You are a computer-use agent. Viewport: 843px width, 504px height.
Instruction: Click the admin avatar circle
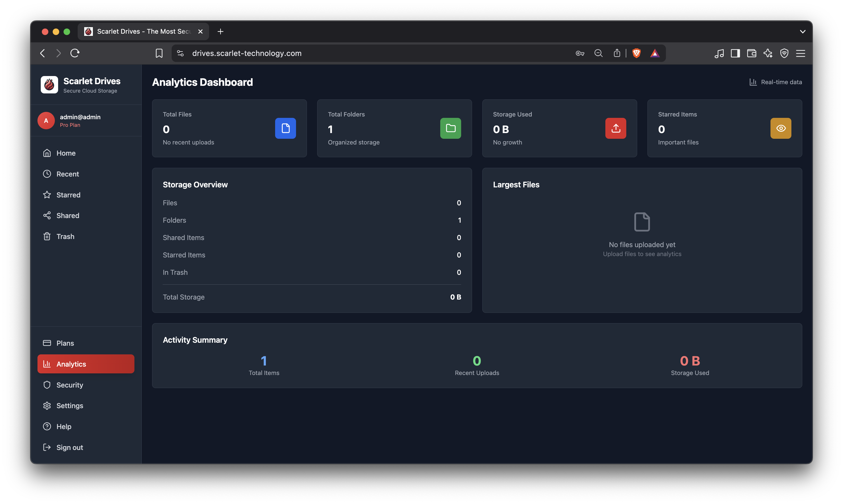point(46,121)
